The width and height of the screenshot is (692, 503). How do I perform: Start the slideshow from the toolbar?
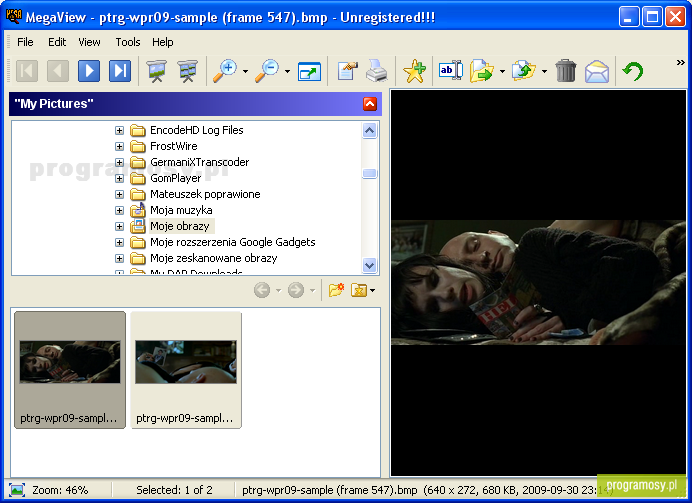157,71
